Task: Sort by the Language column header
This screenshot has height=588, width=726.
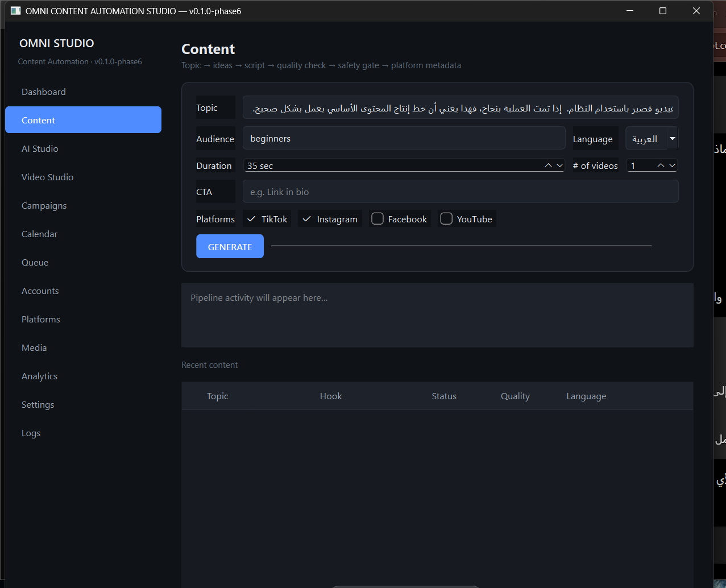Action: pos(586,396)
